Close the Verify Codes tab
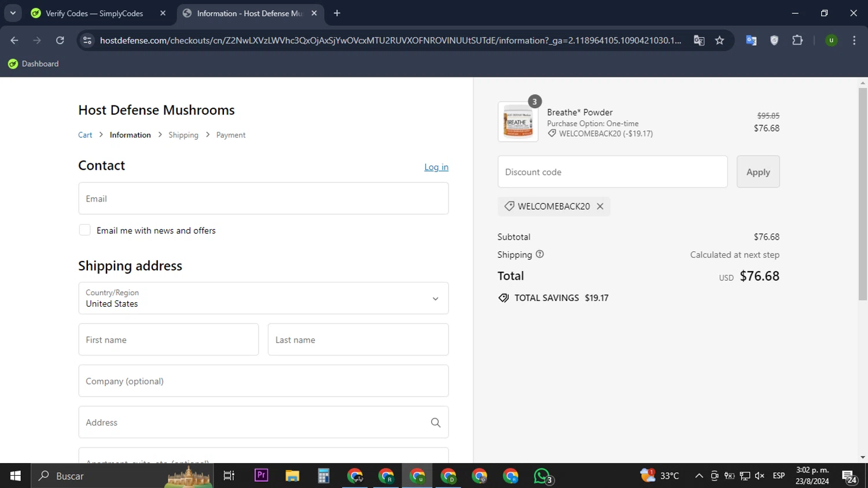Screen dimensions: 868x488 point(163,13)
